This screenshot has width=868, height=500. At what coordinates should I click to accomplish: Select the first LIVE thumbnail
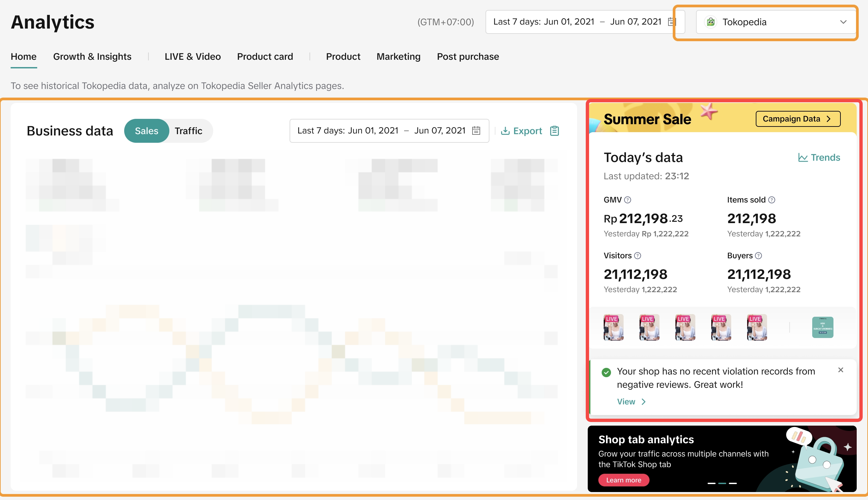click(614, 327)
